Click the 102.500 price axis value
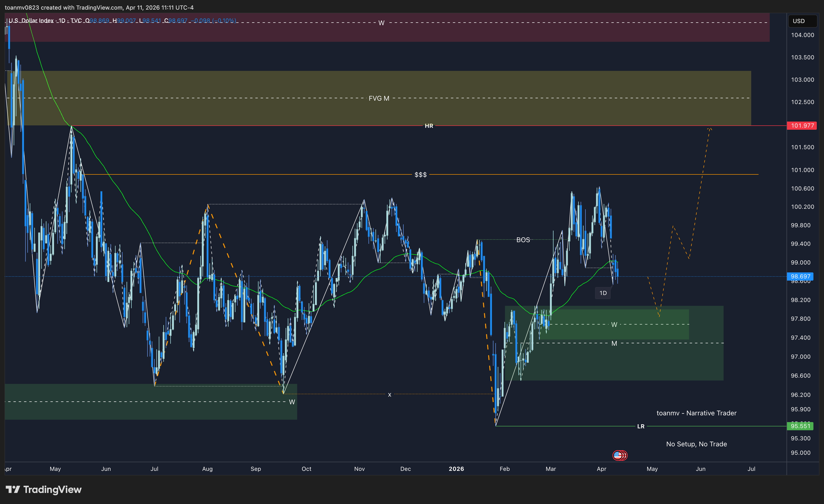This screenshot has height=504, width=824. pos(802,102)
